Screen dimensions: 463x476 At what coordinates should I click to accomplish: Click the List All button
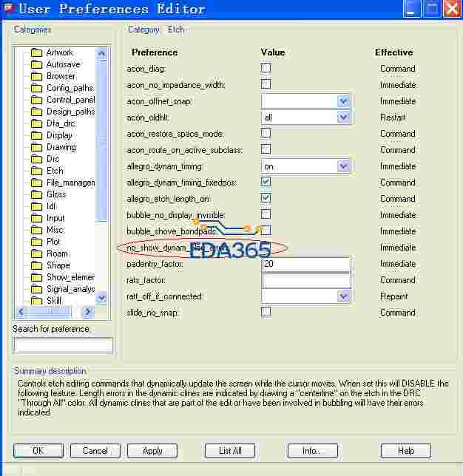(230, 451)
